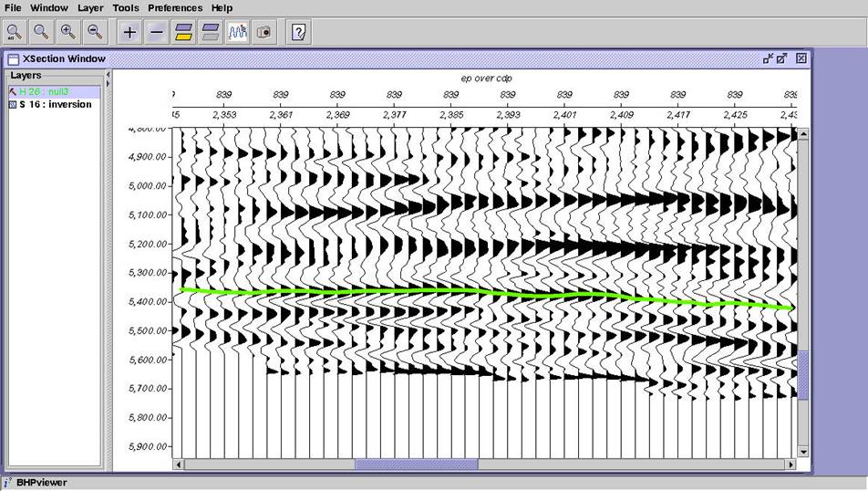The image size is (868, 491).
Task: Click the horizontal scrollbar right arrow
Action: tap(791, 465)
